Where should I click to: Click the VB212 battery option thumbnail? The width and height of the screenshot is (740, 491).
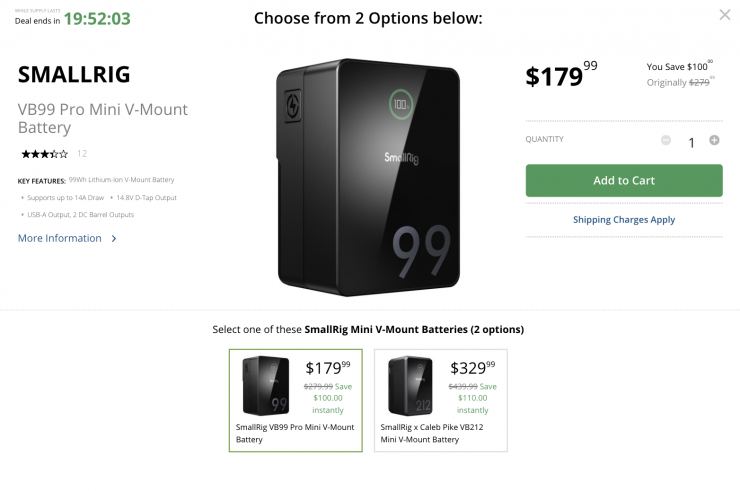coord(410,386)
